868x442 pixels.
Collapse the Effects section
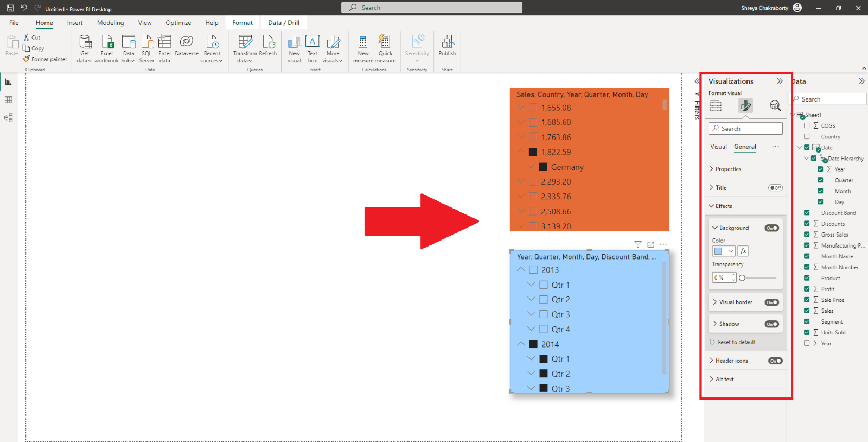click(723, 206)
